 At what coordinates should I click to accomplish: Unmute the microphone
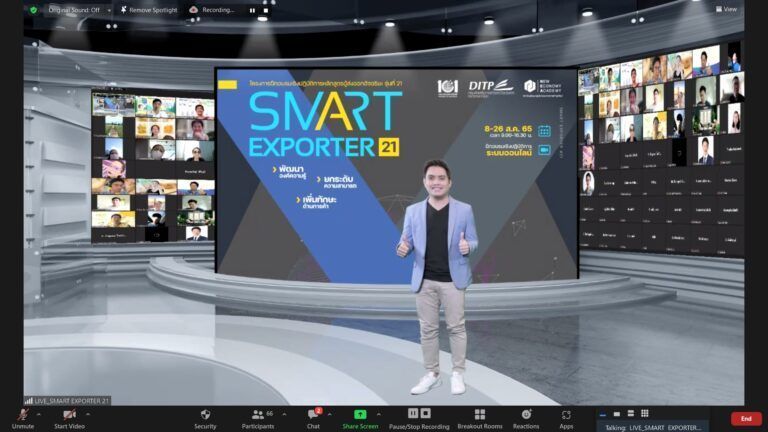(23, 419)
